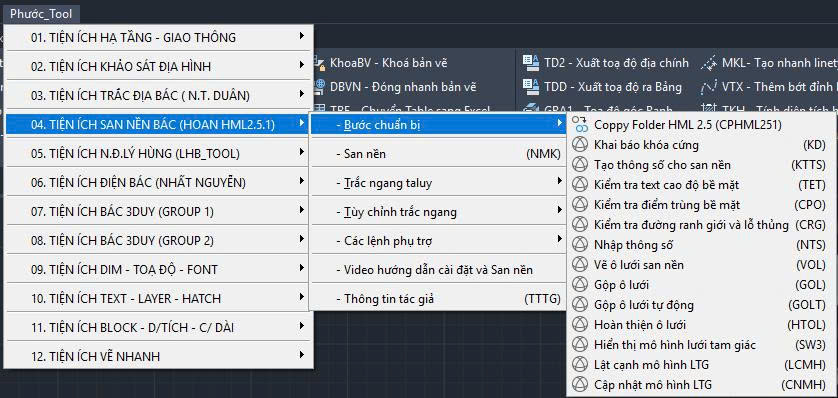The image size is (838, 398).
Task: Click the Khai báo khóa cứng text
Action: tap(646, 145)
